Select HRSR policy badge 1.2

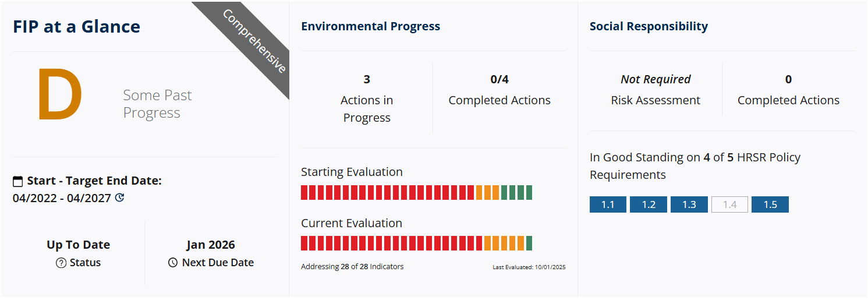coord(649,204)
